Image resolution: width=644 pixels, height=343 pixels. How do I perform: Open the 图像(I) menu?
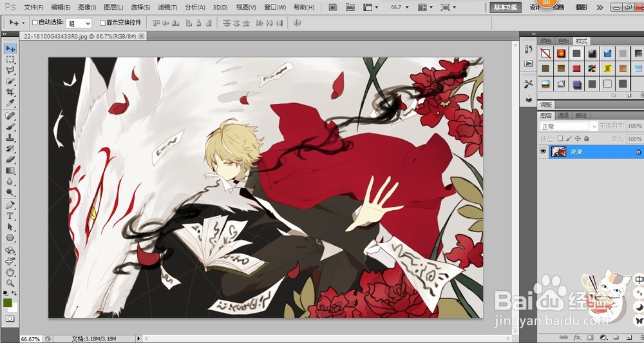(x=87, y=7)
